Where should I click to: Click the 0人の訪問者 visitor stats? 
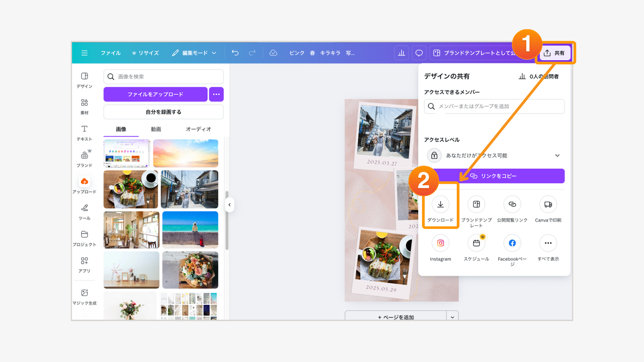tap(539, 76)
